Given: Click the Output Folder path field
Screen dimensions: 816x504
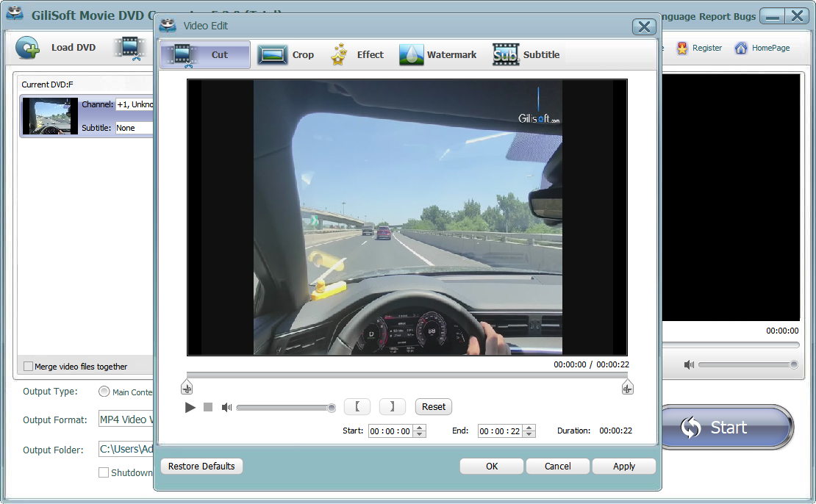Looking at the screenshot, I should tap(126, 449).
